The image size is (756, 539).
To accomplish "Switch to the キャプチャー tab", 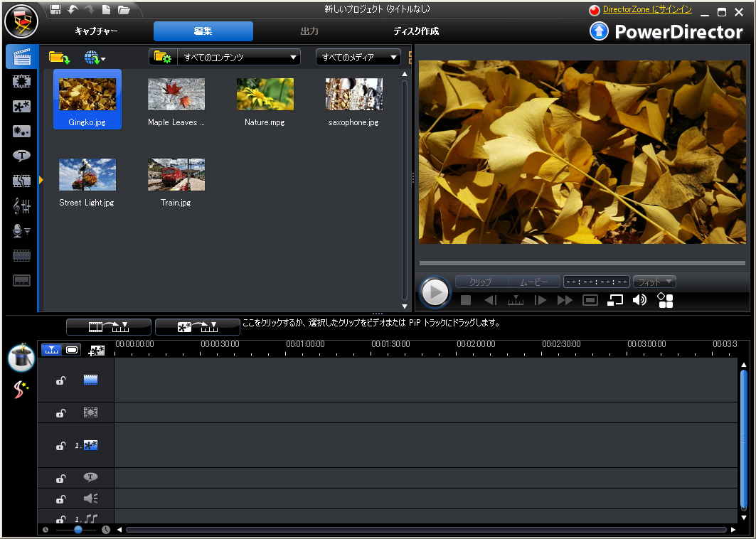I will [96, 31].
